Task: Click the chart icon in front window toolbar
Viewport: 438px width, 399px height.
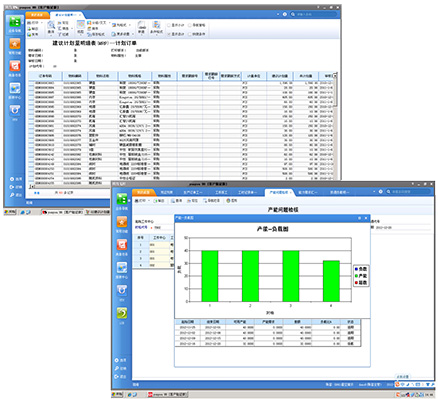Action: [231, 201]
